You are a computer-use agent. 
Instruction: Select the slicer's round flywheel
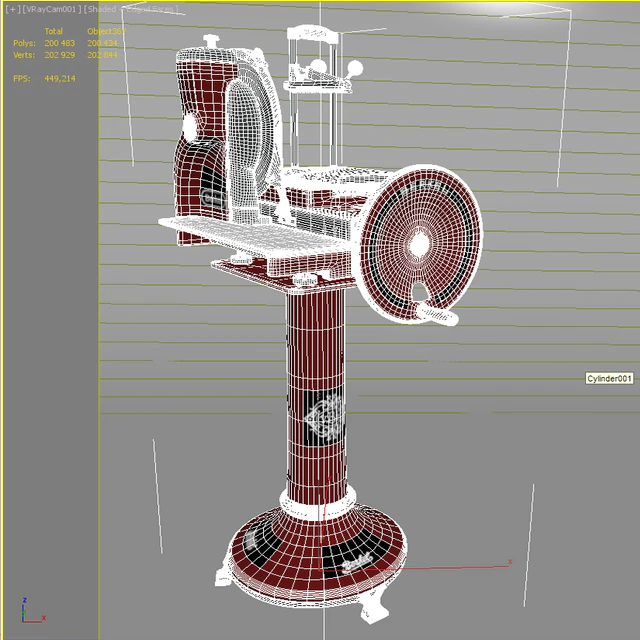point(420,244)
